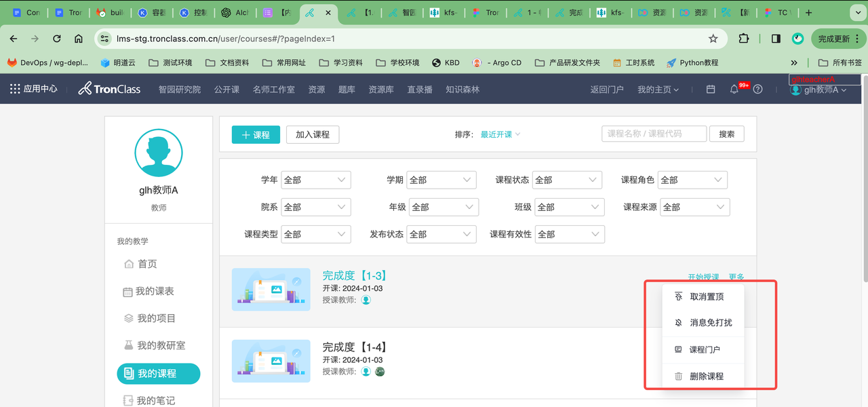The height and width of the screenshot is (407, 868).
Task: Open 我的课表 in the sidebar
Action: pyautogui.click(x=154, y=292)
